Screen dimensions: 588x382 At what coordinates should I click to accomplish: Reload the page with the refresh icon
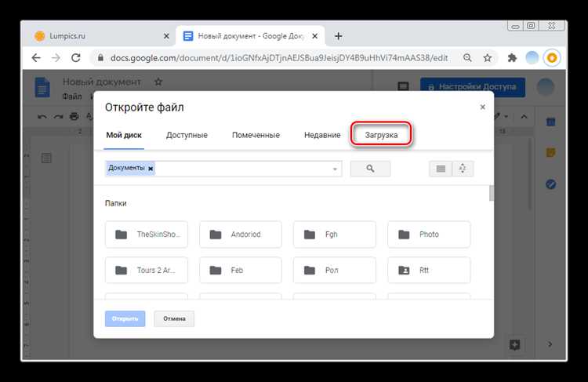pos(76,58)
